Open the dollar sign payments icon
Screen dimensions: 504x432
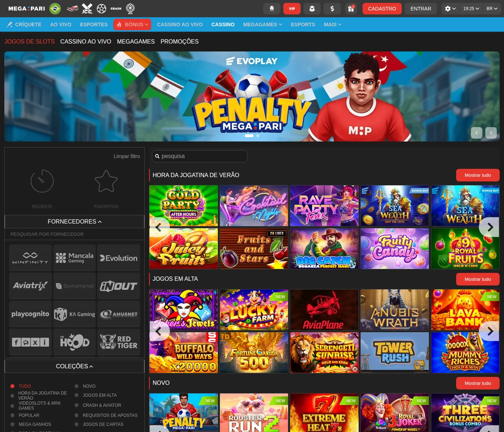[x=332, y=9]
